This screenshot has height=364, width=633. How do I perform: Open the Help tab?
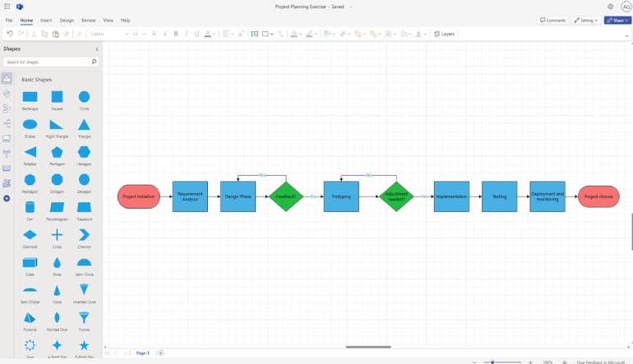point(126,21)
